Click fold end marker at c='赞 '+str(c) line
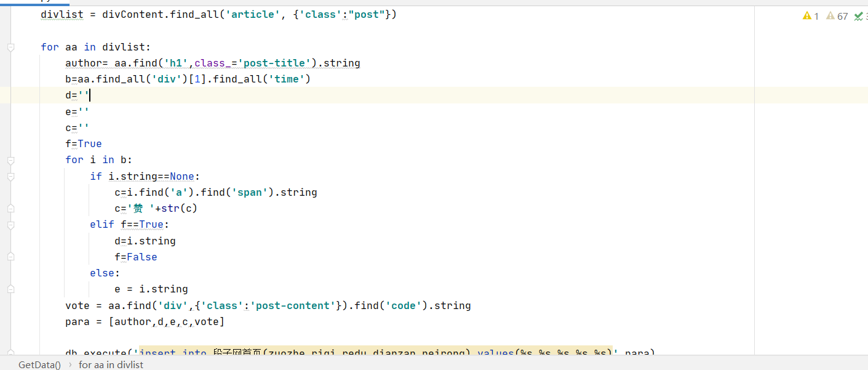This screenshot has height=370, width=868. 10,209
